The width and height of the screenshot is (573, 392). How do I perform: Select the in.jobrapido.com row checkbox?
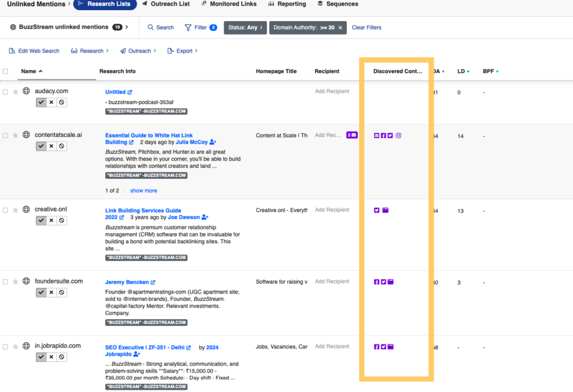tap(6, 347)
